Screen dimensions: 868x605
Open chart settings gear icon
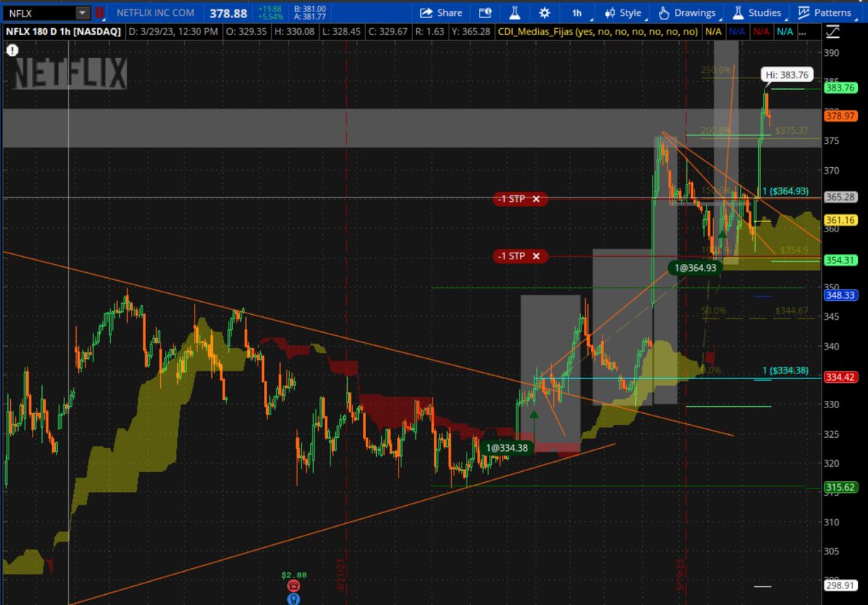point(544,13)
